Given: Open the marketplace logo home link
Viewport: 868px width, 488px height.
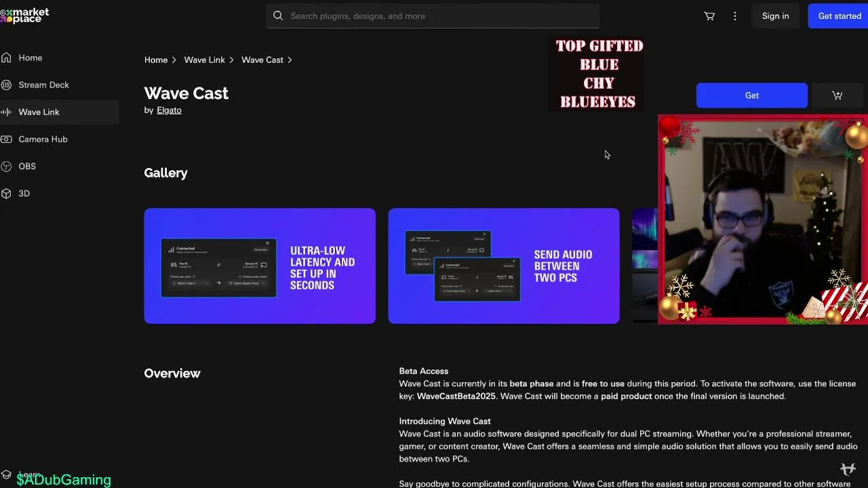Looking at the screenshot, I should click(24, 16).
